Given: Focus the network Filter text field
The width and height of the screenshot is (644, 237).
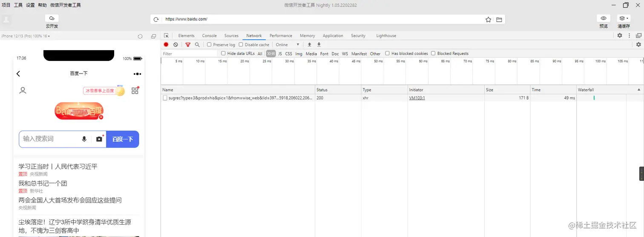Looking at the screenshot, I should pos(189,54).
